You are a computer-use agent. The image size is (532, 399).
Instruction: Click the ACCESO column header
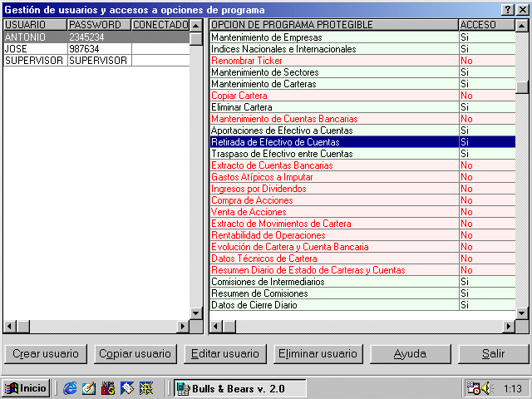pos(487,25)
